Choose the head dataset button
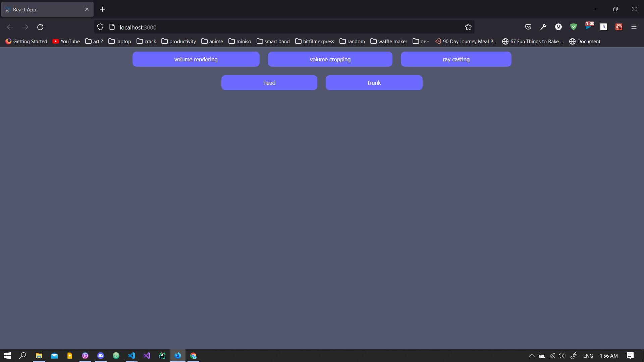 pos(269,83)
